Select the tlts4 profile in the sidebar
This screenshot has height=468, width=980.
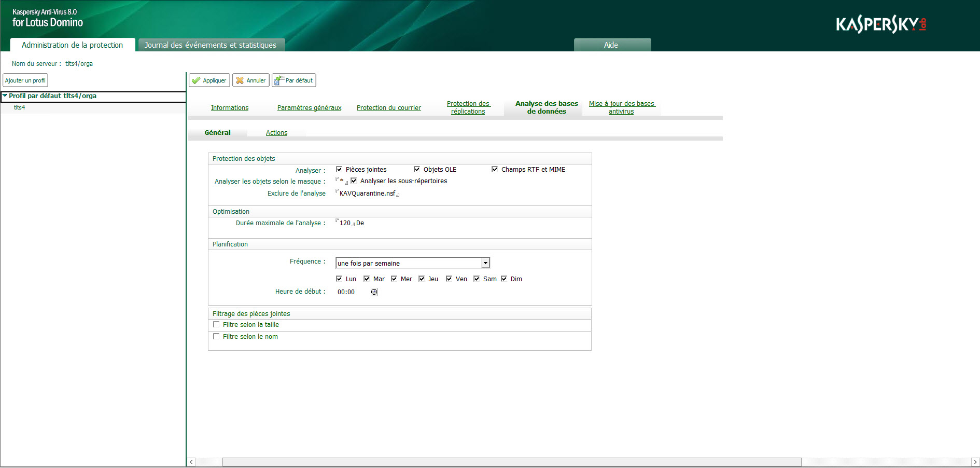pyautogui.click(x=19, y=107)
